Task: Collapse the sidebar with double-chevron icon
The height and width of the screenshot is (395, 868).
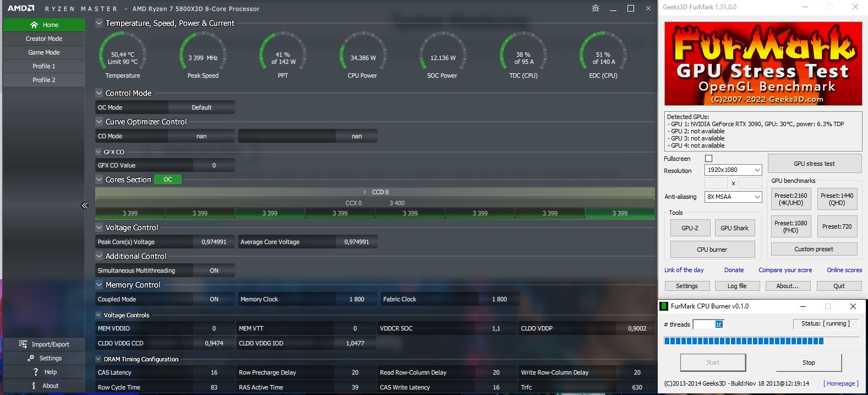Action: tap(85, 205)
